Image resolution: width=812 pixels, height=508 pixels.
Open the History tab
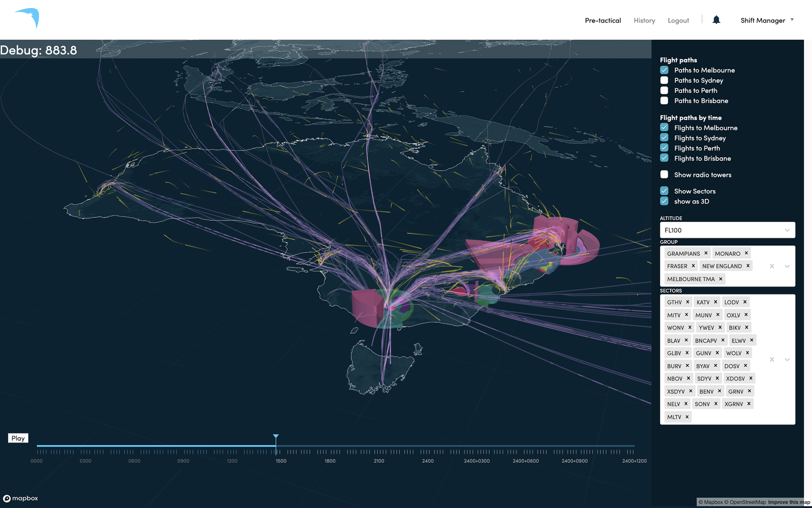pos(644,20)
